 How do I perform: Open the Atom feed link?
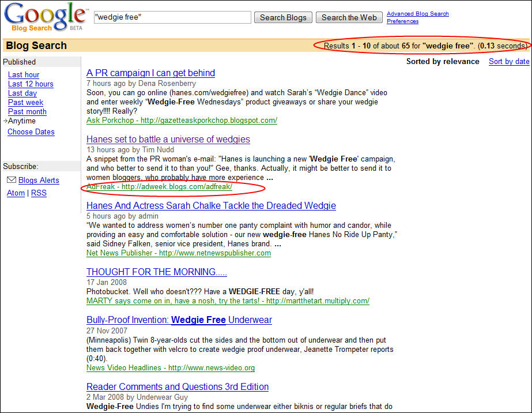(x=16, y=193)
